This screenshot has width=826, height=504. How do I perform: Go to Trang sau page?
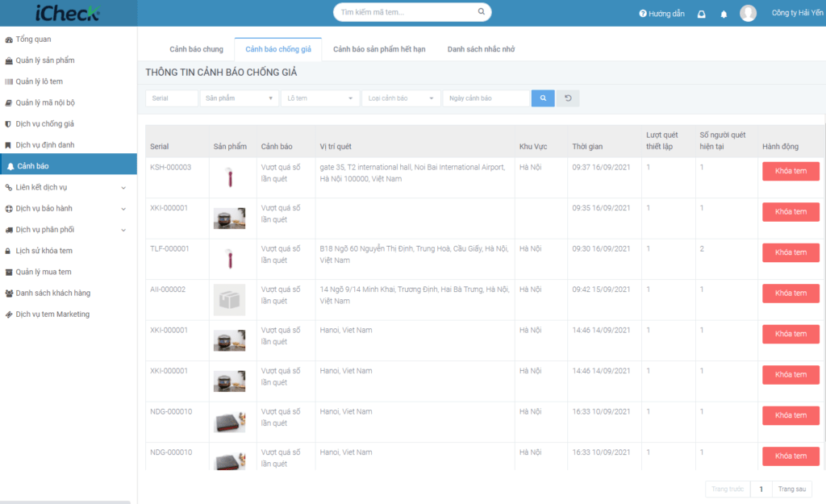(x=792, y=489)
